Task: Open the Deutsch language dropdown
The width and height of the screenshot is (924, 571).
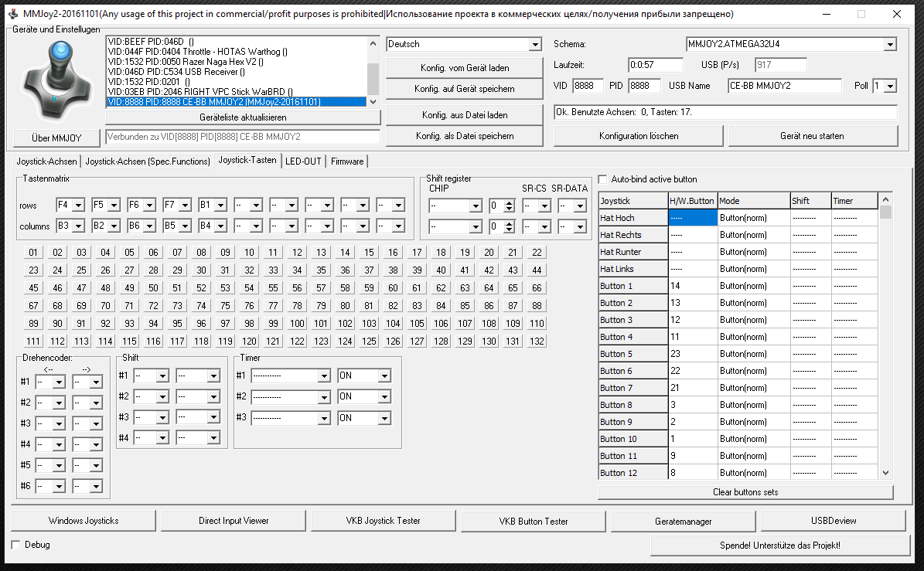Action: point(535,45)
